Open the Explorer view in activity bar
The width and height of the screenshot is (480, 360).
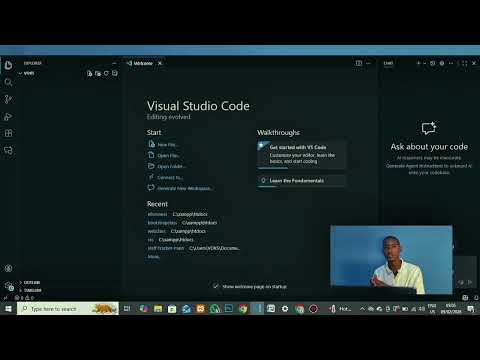click(8, 65)
